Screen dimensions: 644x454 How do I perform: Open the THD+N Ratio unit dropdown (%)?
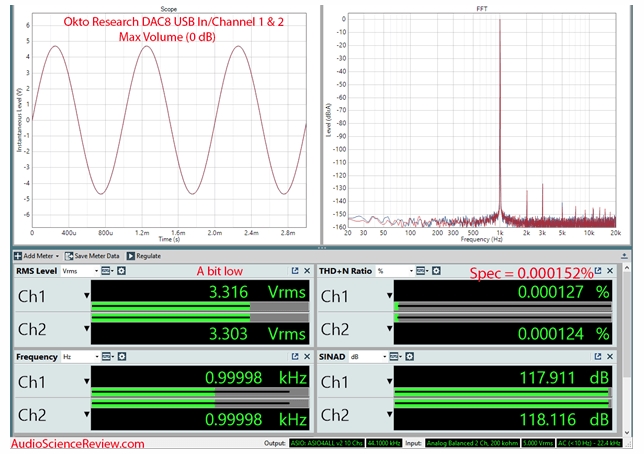(x=395, y=271)
